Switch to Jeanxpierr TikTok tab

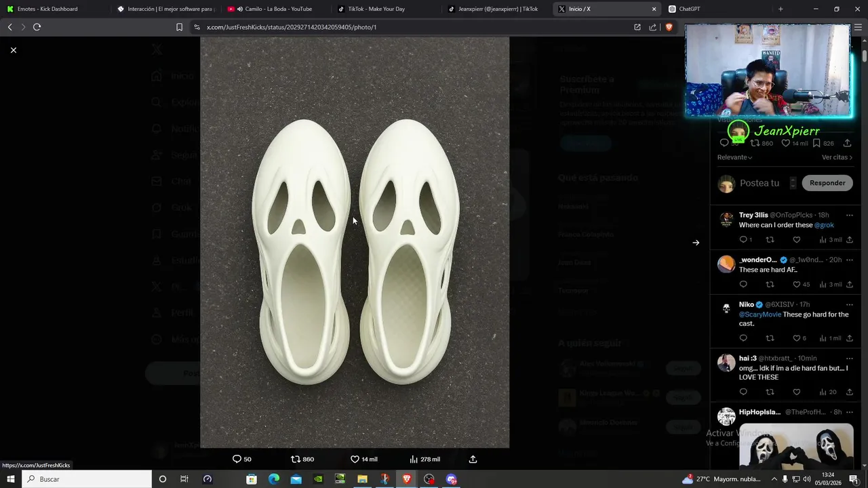tap(496, 9)
